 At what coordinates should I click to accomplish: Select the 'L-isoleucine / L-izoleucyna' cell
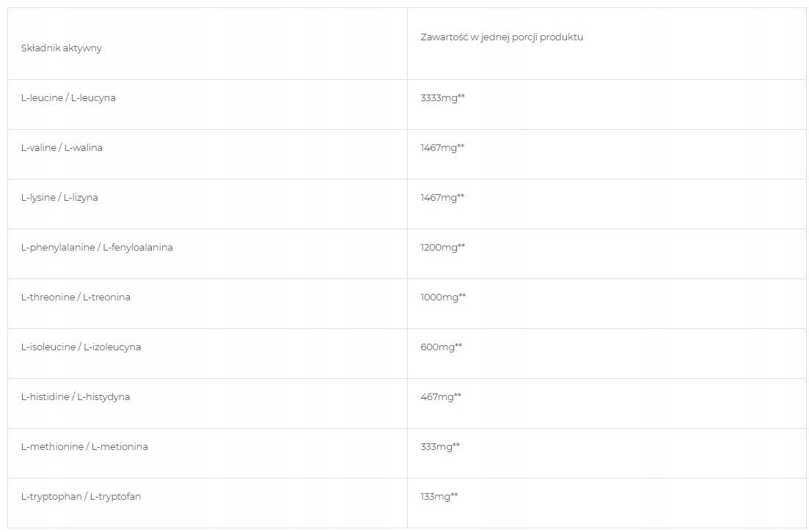[81, 347]
